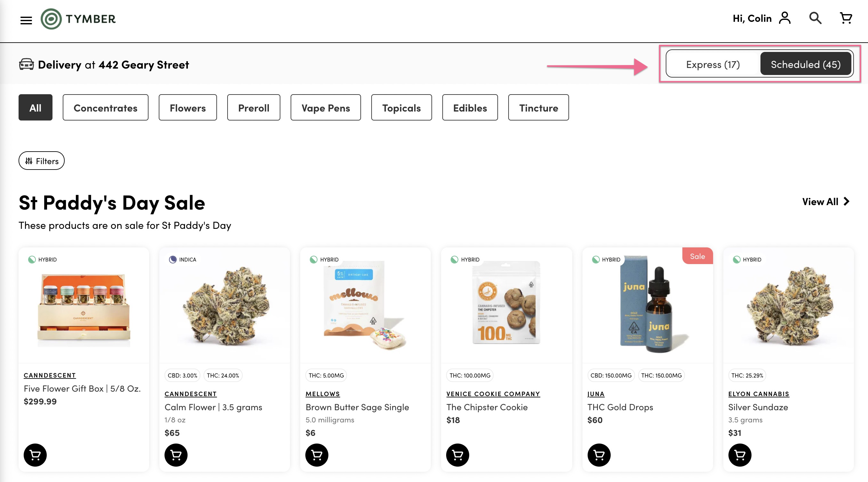Add Silver Sundaze to cart
Screen dimensions: 868x482
coord(740,455)
